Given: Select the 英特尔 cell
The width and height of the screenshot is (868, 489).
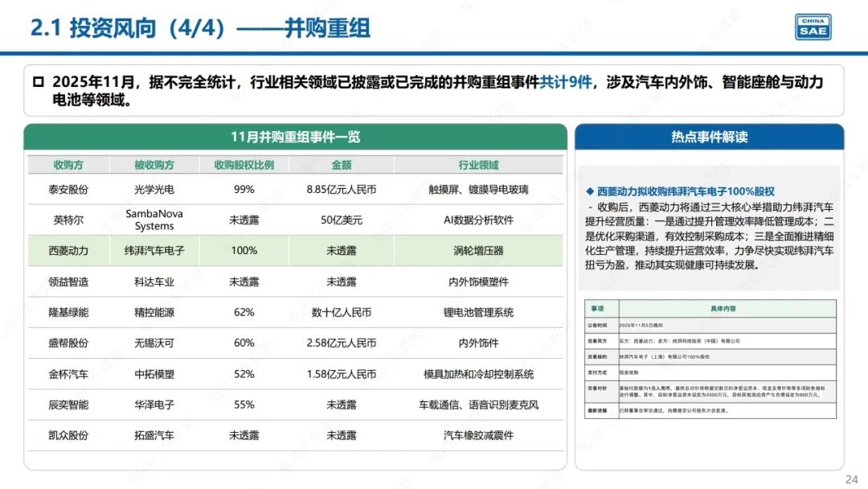Looking at the screenshot, I should [x=68, y=220].
